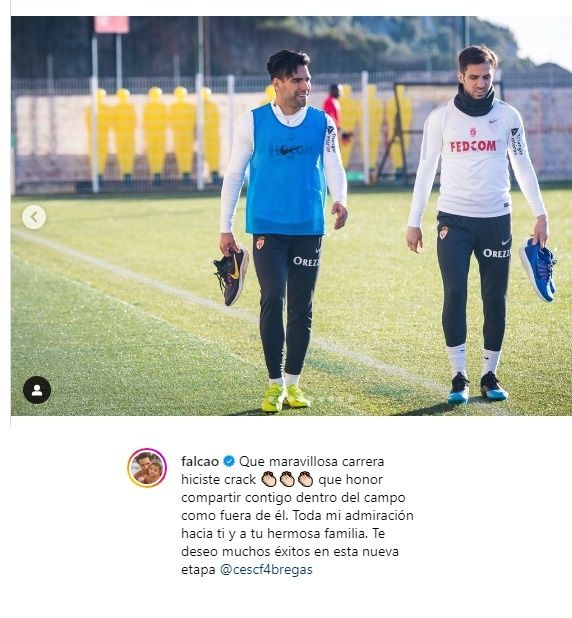Viewport: 572px width, 618px height.
Task: Open the @cescf4bregas mention link
Action: (x=266, y=570)
